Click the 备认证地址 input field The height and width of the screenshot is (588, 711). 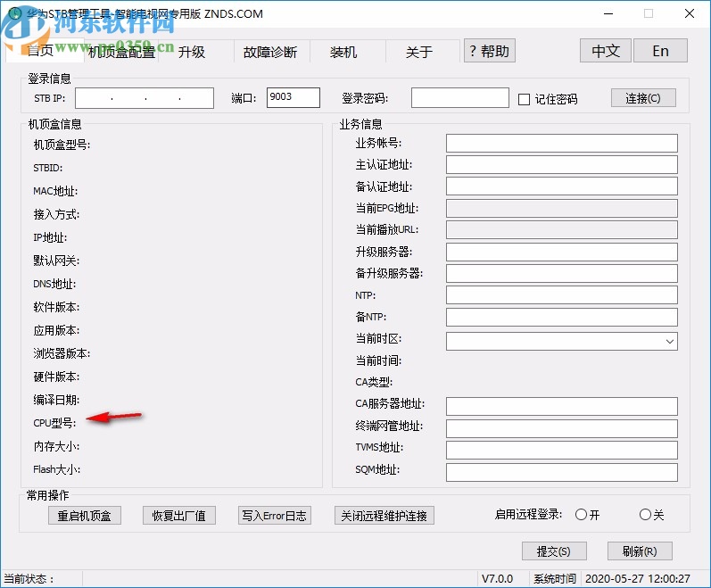click(x=561, y=186)
